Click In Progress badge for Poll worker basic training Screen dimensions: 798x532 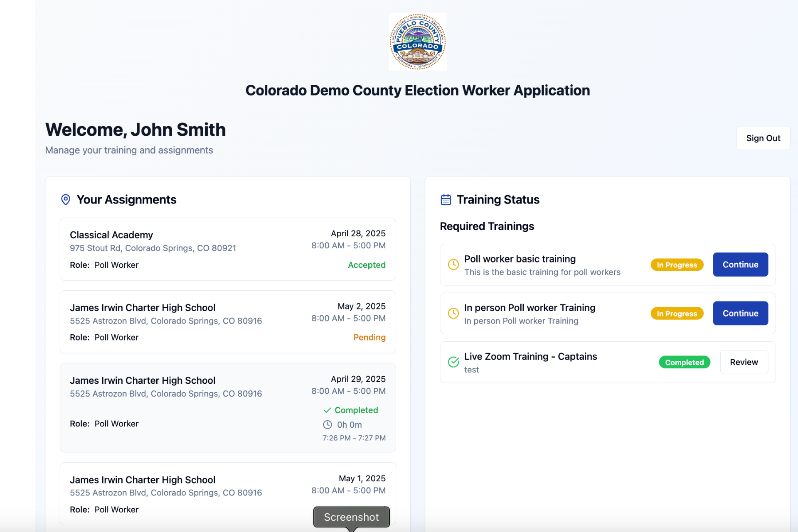click(x=677, y=265)
